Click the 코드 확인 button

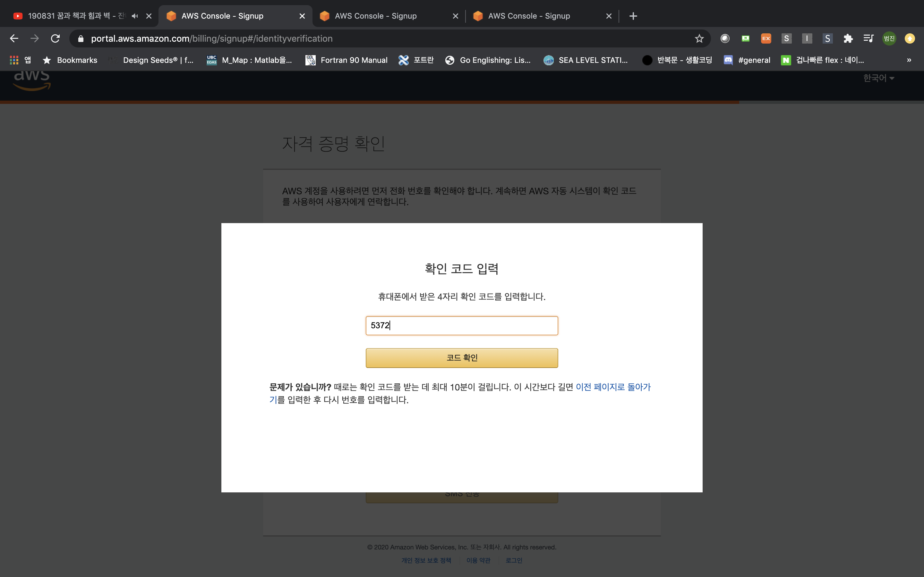(462, 357)
